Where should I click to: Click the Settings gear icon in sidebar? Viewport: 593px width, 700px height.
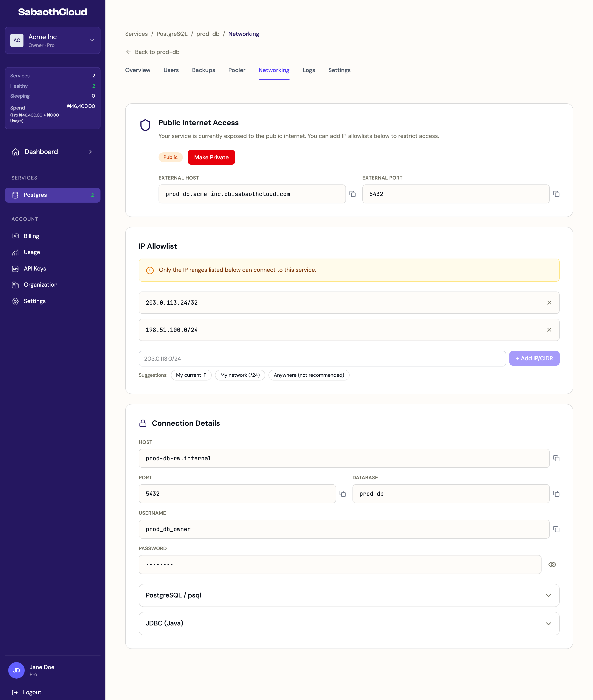(x=15, y=301)
